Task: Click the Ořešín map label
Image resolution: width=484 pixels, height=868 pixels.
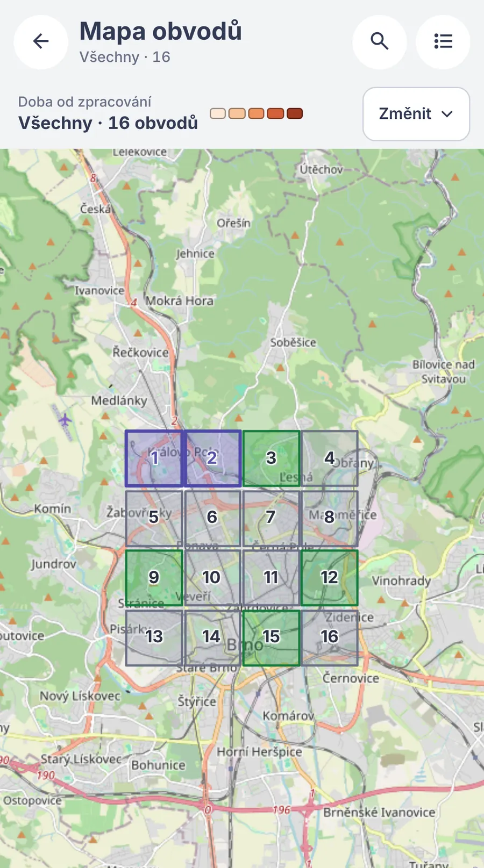Action: pyautogui.click(x=234, y=223)
